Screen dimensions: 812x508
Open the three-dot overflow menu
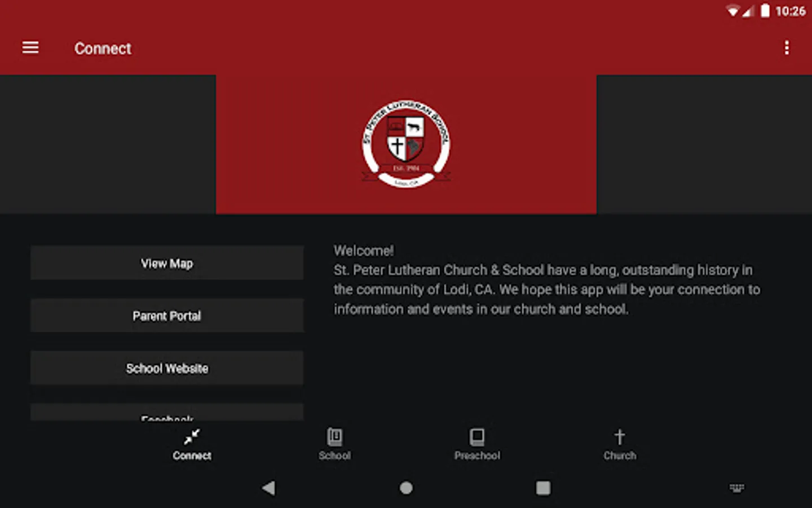point(787,48)
